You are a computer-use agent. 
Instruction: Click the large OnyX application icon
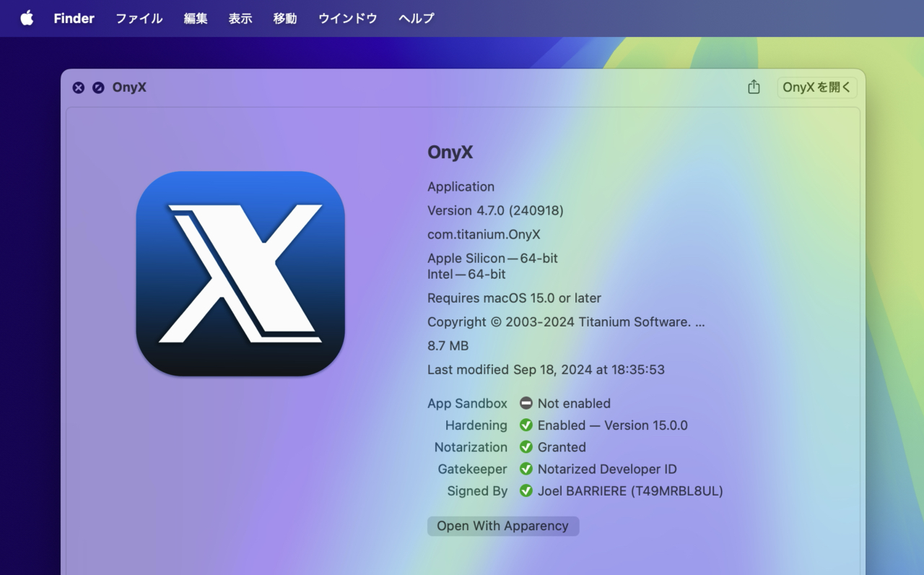coord(240,274)
